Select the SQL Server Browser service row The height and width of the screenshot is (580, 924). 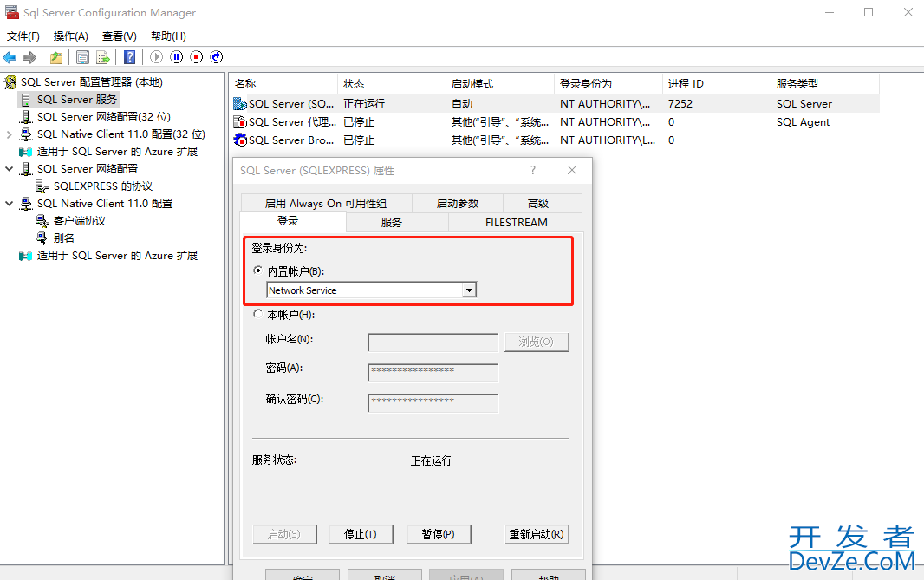click(x=289, y=140)
